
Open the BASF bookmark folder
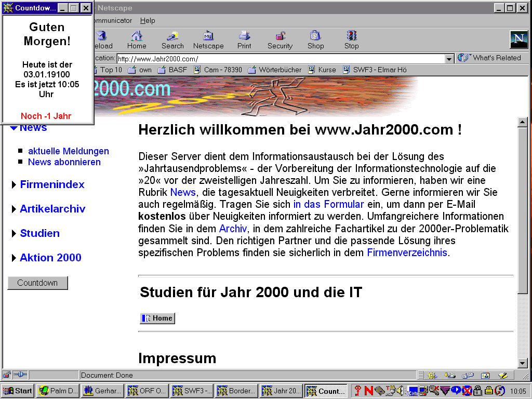click(x=172, y=70)
